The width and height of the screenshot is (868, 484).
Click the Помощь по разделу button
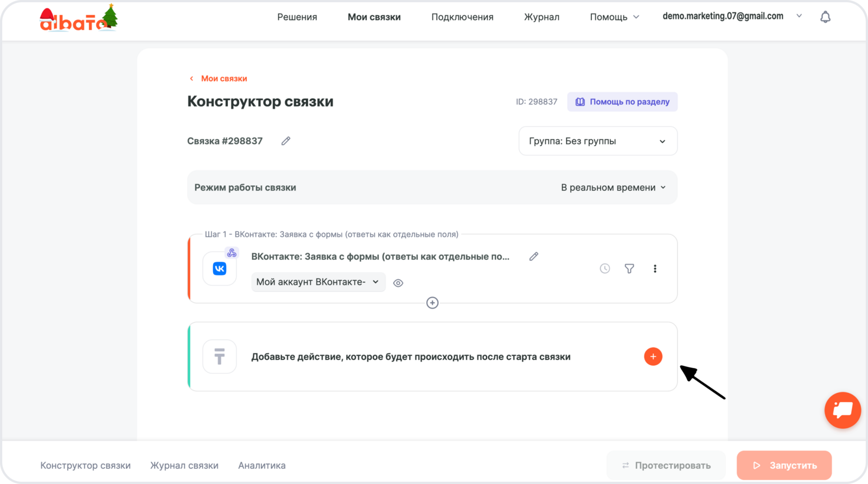(622, 102)
